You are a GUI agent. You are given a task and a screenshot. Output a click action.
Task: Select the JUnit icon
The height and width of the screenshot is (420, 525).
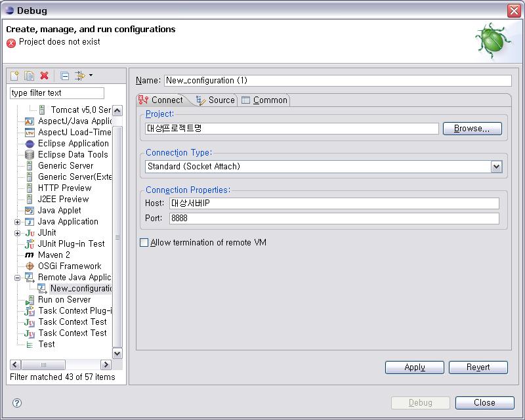pyautogui.click(x=30, y=233)
